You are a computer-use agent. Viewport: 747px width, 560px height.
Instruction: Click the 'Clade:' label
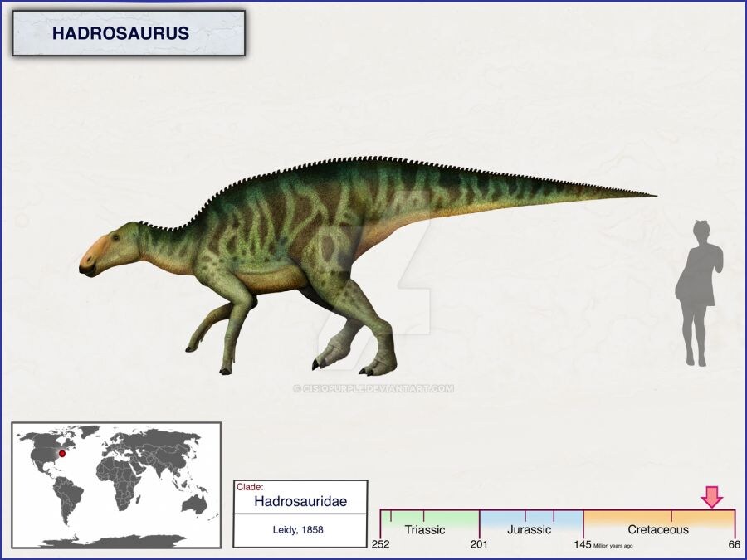tap(250, 487)
